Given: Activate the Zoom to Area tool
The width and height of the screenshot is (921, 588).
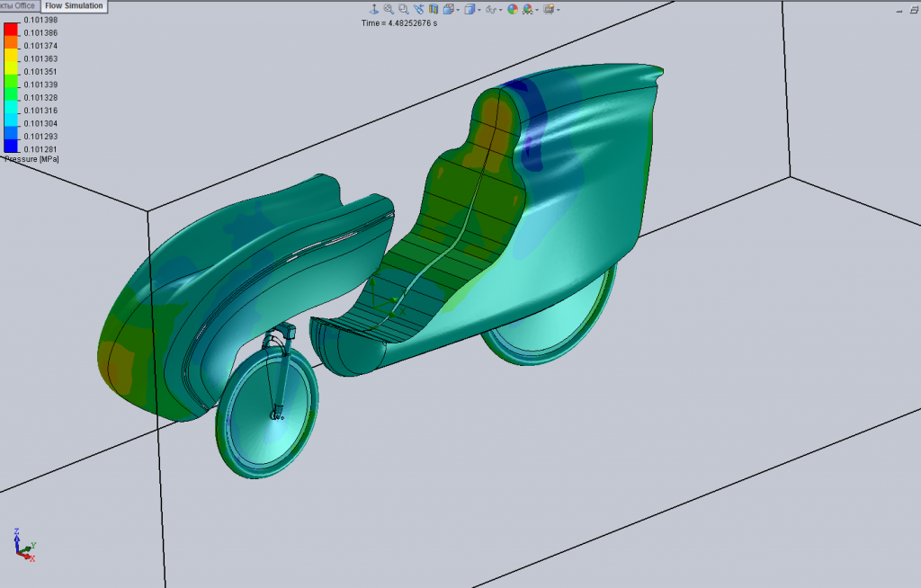Looking at the screenshot, I should tap(404, 9).
